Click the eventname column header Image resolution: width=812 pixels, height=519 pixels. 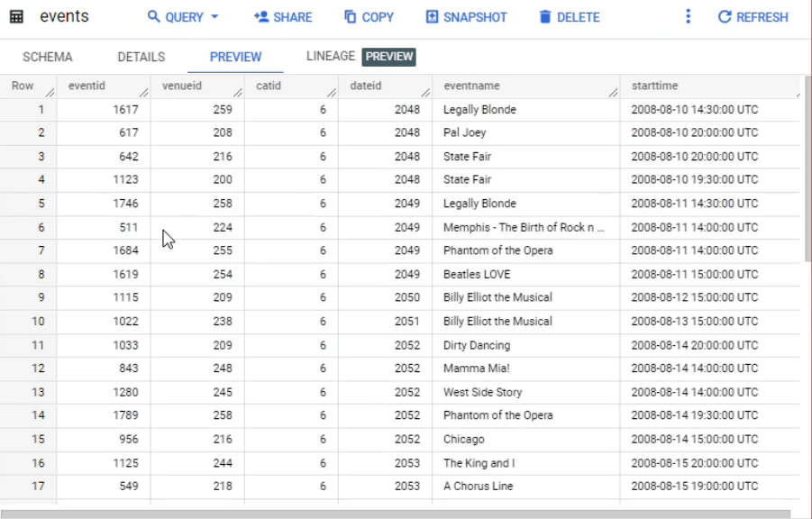coord(471,86)
